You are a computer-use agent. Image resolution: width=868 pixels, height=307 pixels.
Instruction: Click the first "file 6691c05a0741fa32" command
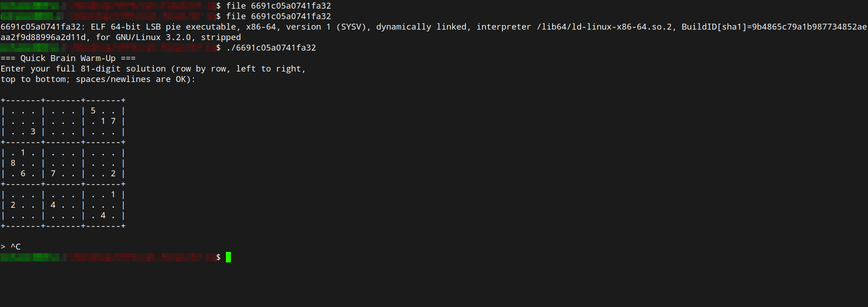[x=279, y=6]
